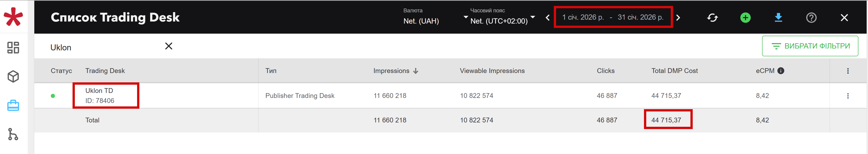This screenshot has height=154, width=868.
Task: Open the Uklon TD row options menu
Action: coord(847,96)
